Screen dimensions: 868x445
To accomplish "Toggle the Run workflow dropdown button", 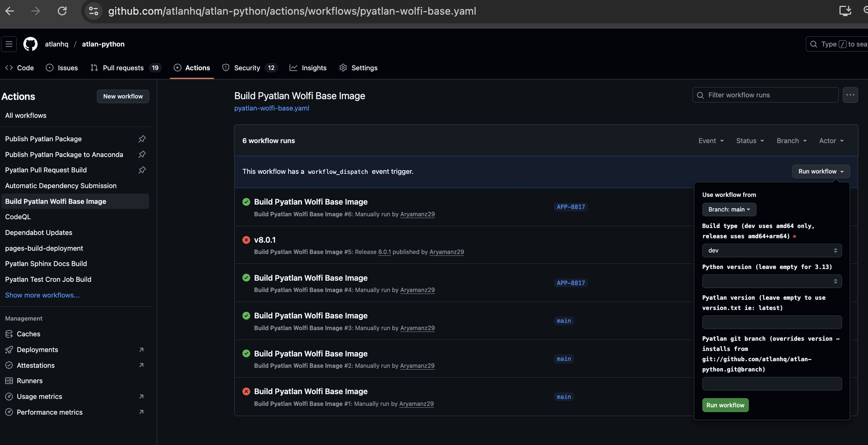I will [821, 171].
